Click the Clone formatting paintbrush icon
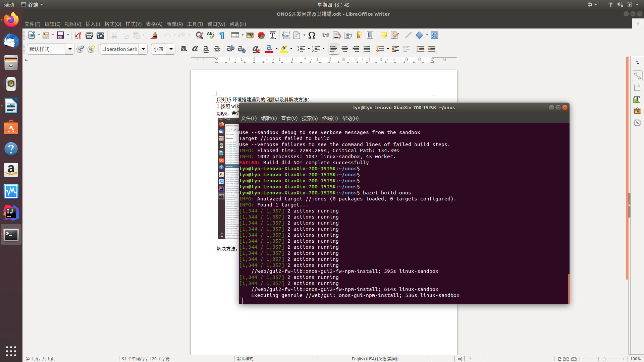 pyautogui.click(x=154, y=35)
